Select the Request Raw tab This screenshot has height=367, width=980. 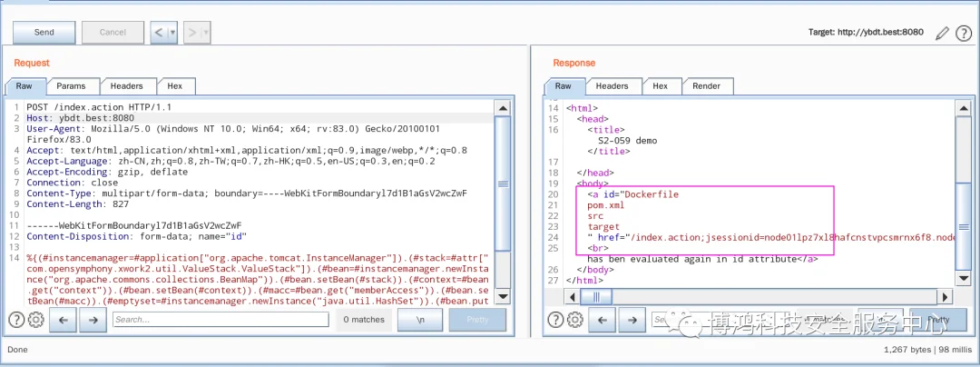(x=24, y=86)
